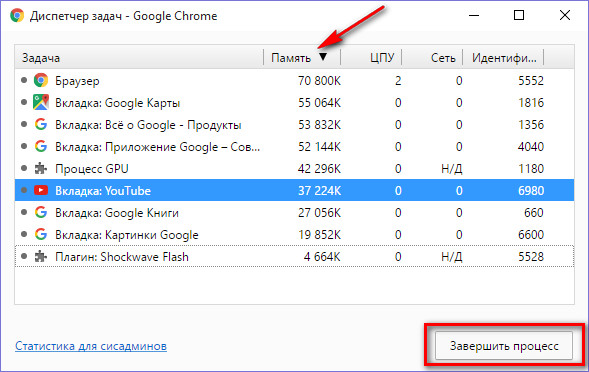Click the puzzle icon beside Shockwave Flash
Image resolution: width=589 pixels, height=372 pixels.
coord(41,257)
